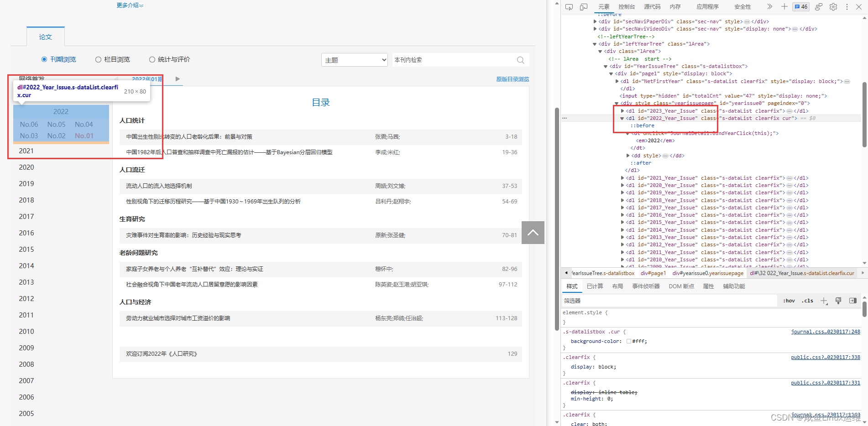Expand the NetFirstYear dl node
The image size is (868, 426).
(617, 81)
